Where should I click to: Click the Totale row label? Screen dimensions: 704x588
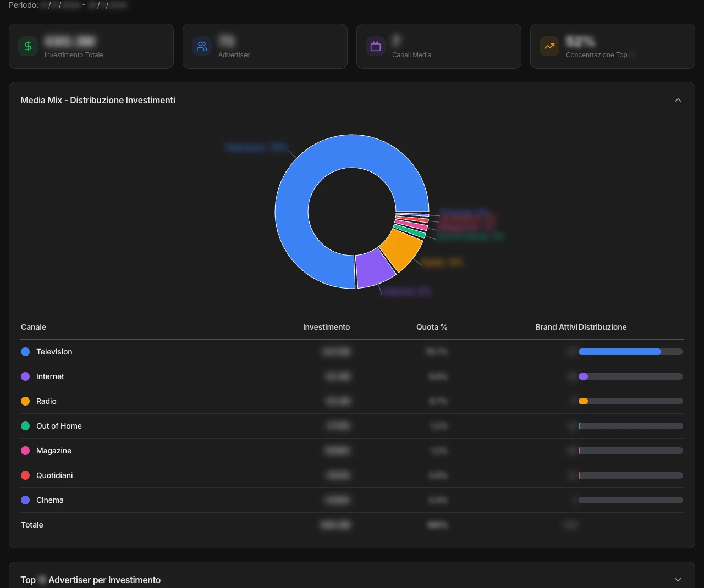click(x=32, y=525)
